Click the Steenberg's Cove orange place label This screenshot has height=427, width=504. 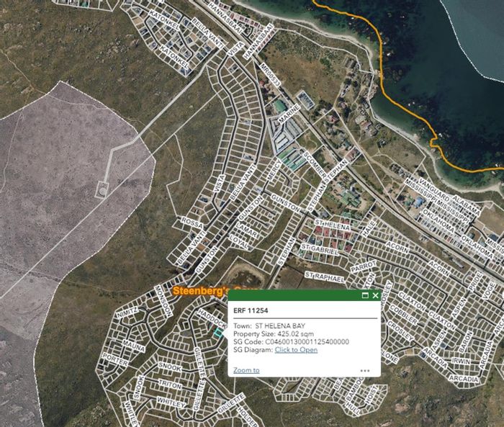pyautogui.click(x=200, y=291)
